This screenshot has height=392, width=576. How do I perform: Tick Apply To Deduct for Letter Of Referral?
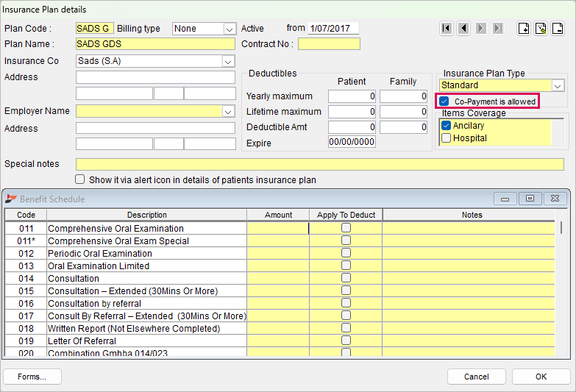(x=346, y=341)
